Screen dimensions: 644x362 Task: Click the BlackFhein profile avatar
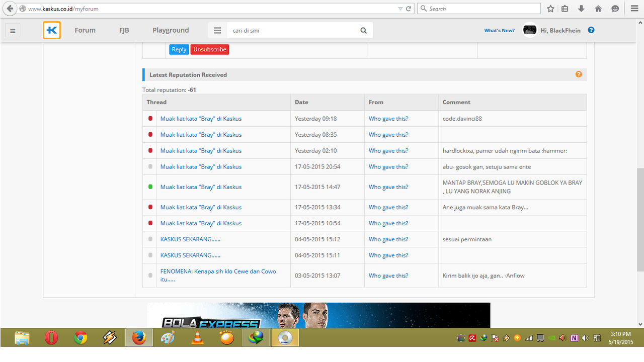[x=530, y=30]
